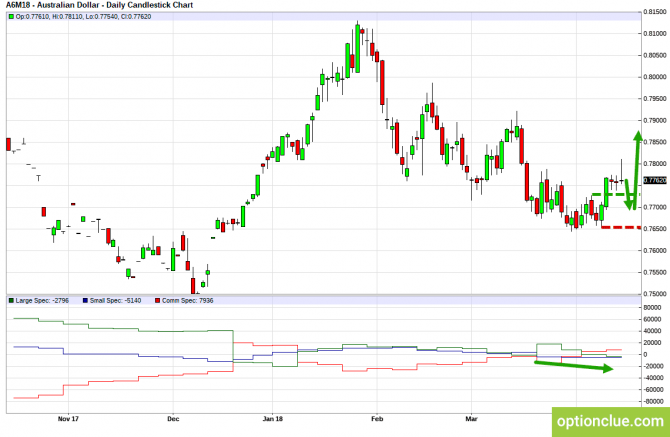Click the 60000 indicator axis label
This screenshot has height=437, width=670.
pos(652,320)
